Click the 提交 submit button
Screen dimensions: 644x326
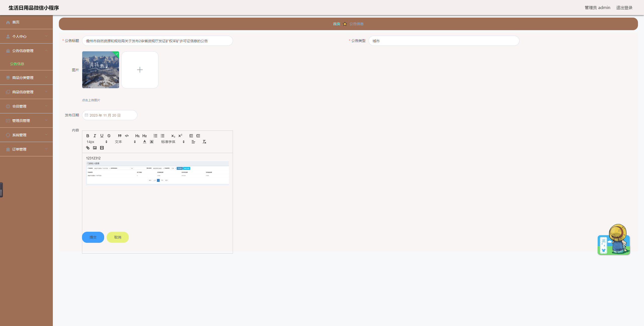(93, 237)
